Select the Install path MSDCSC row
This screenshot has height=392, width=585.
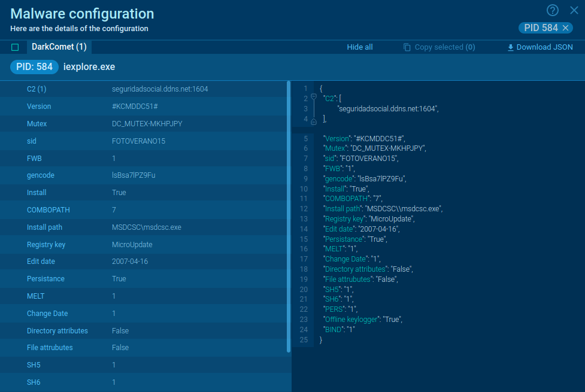[144, 227]
